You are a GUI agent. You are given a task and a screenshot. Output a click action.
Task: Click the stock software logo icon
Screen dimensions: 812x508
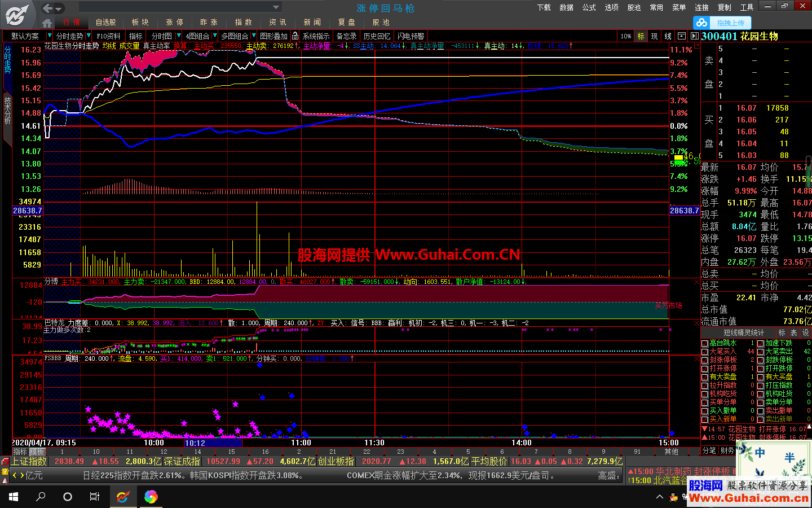click(x=17, y=14)
